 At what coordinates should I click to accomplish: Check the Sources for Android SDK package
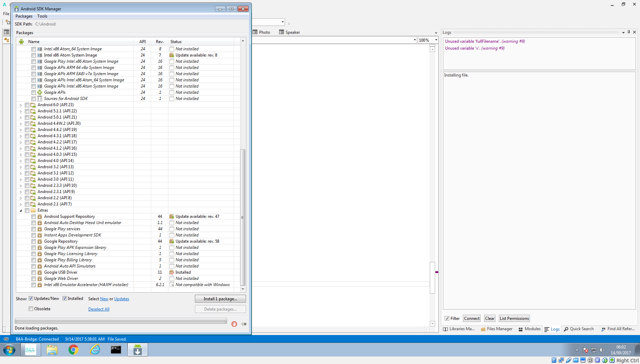(x=33, y=99)
